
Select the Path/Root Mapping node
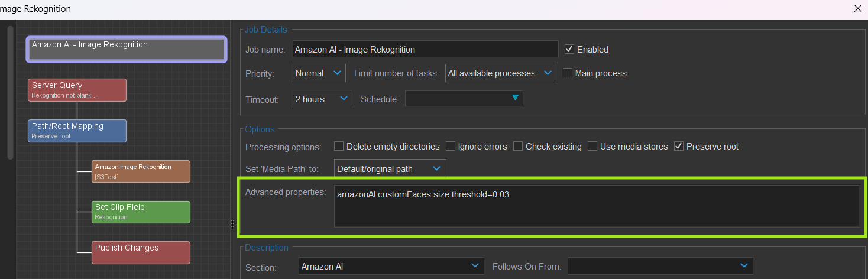coord(77,131)
